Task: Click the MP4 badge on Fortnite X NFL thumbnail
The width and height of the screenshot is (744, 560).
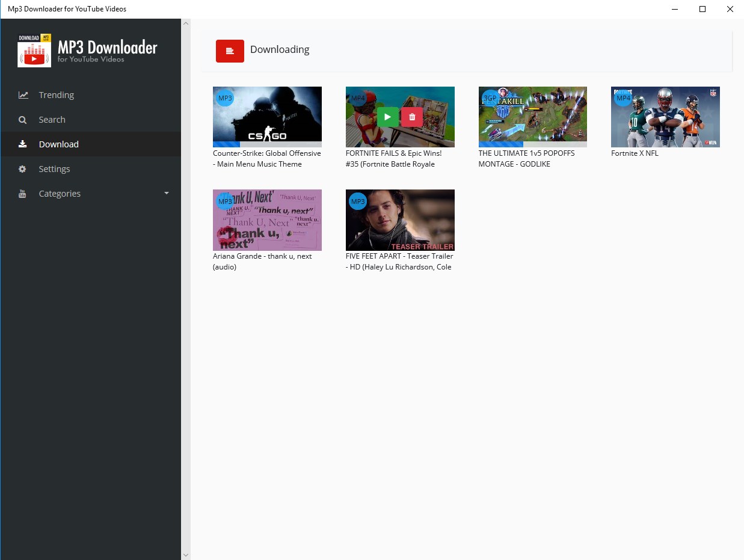Action: 624,98
